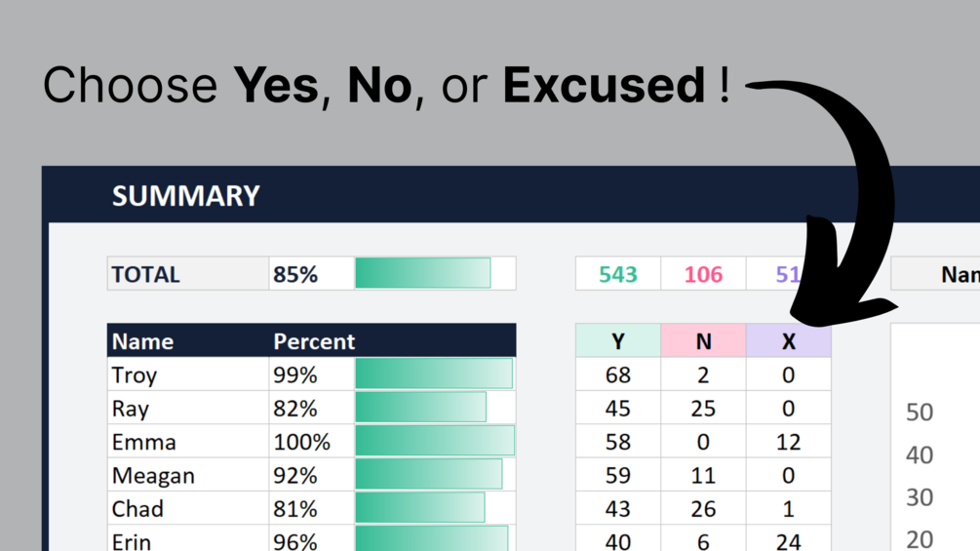Screen dimensions: 980x551
Task: Select the Meagan name cell
Action: tap(153, 476)
